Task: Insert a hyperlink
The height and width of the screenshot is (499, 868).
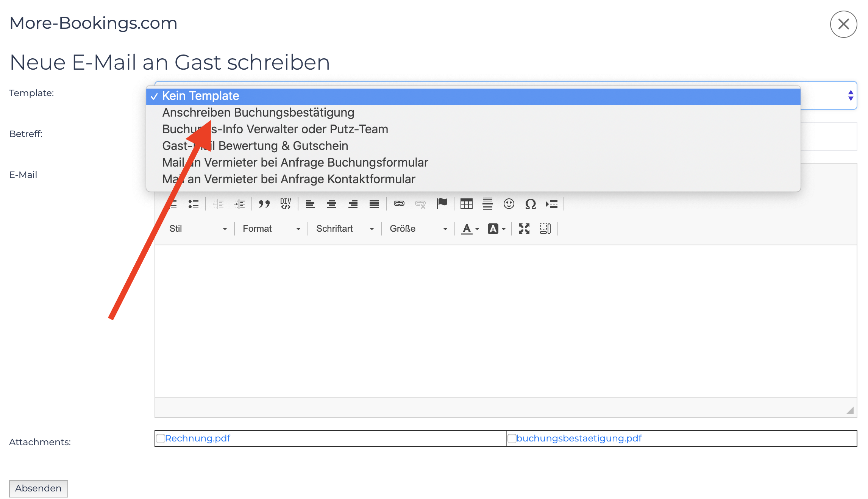Action: (x=399, y=204)
